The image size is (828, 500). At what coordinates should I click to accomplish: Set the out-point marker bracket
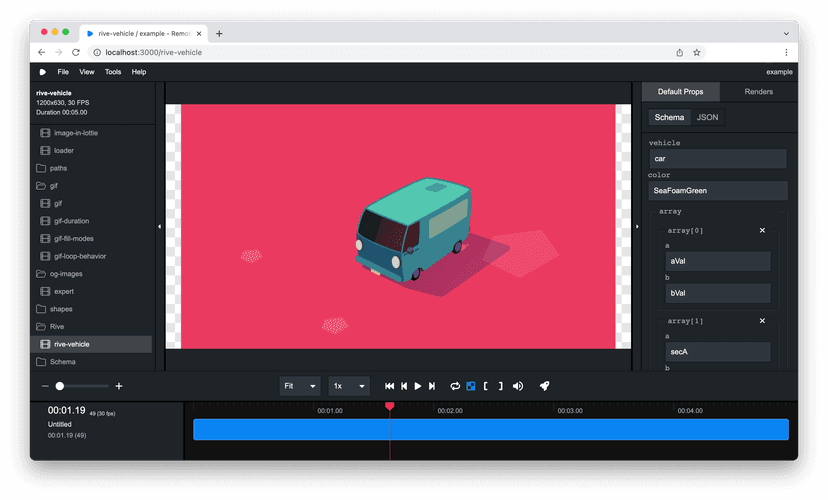pyautogui.click(x=500, y=386)
